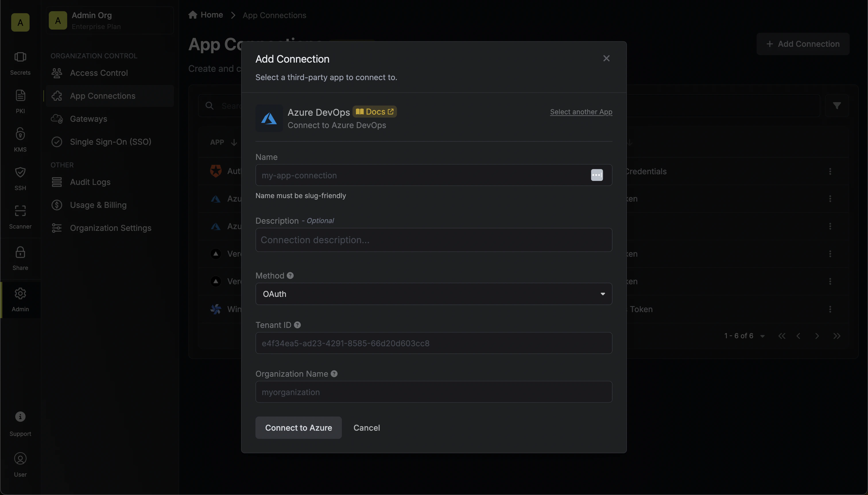The width and height of the screenshot is (868, 495).
Task: Open row actions menu for Credentials row
Action: pyautogui.click(x=830, y=171)
